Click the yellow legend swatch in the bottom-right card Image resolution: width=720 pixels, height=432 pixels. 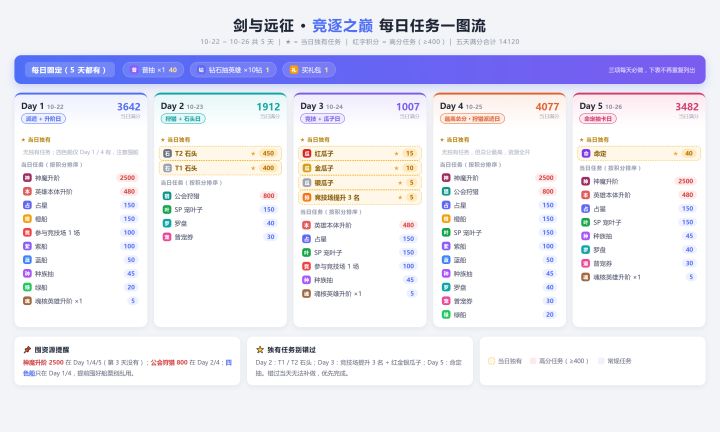coord(491,361)
